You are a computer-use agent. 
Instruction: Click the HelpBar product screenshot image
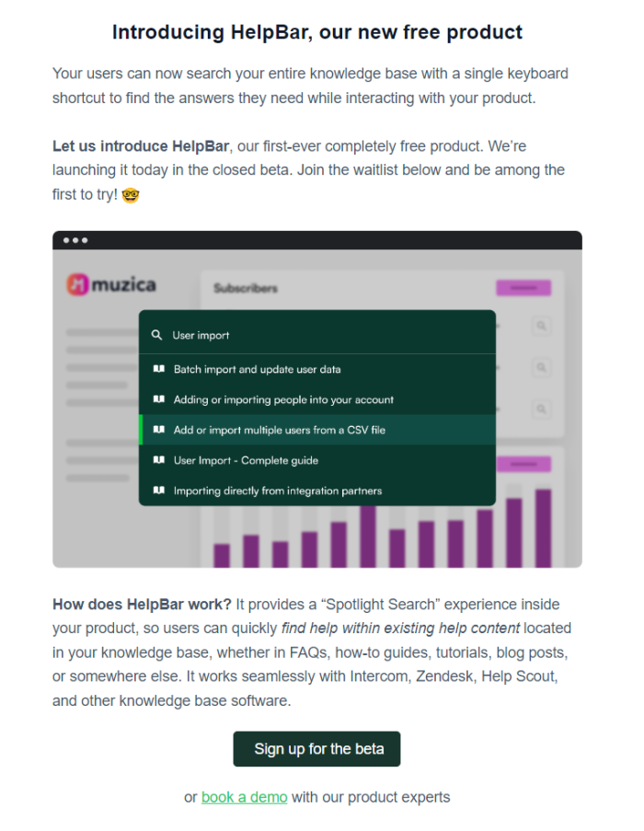[x=317, y=399]
